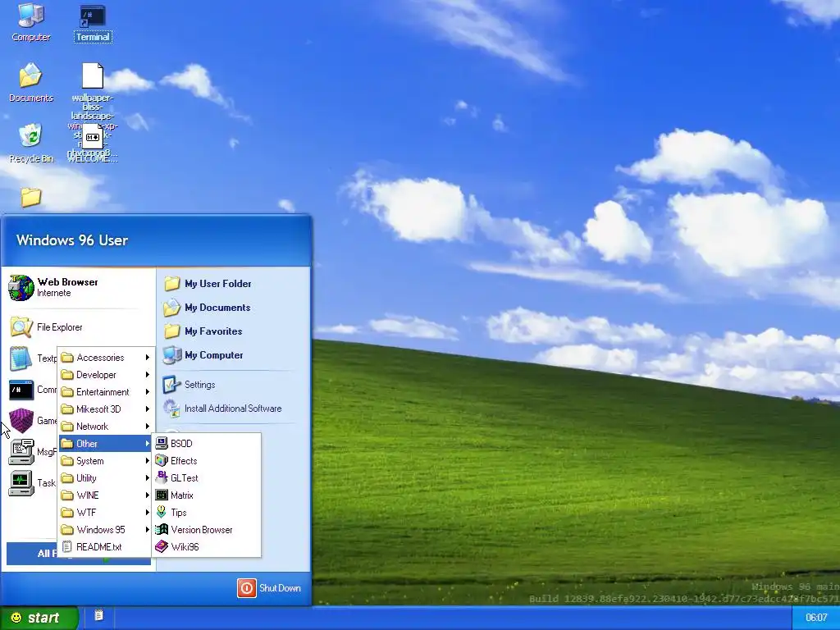
Task: Click the Shut Down button
Action: tap(269, 587)
